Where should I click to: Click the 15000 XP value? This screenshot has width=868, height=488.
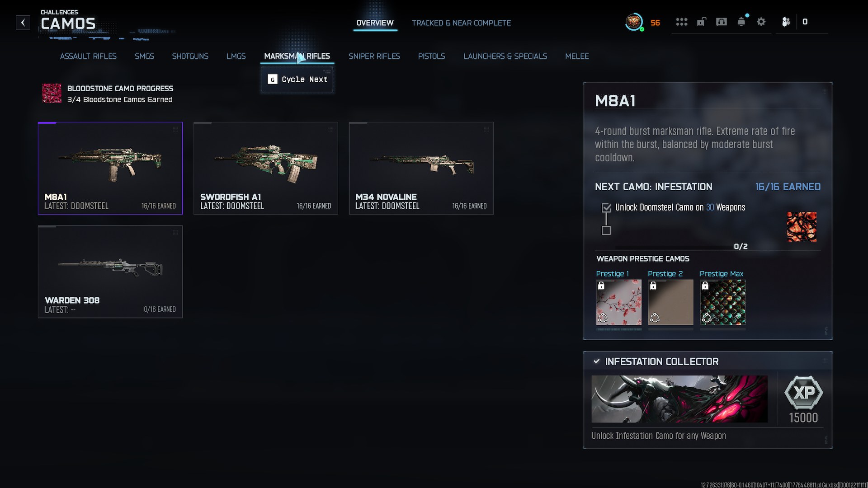(803, 418)
